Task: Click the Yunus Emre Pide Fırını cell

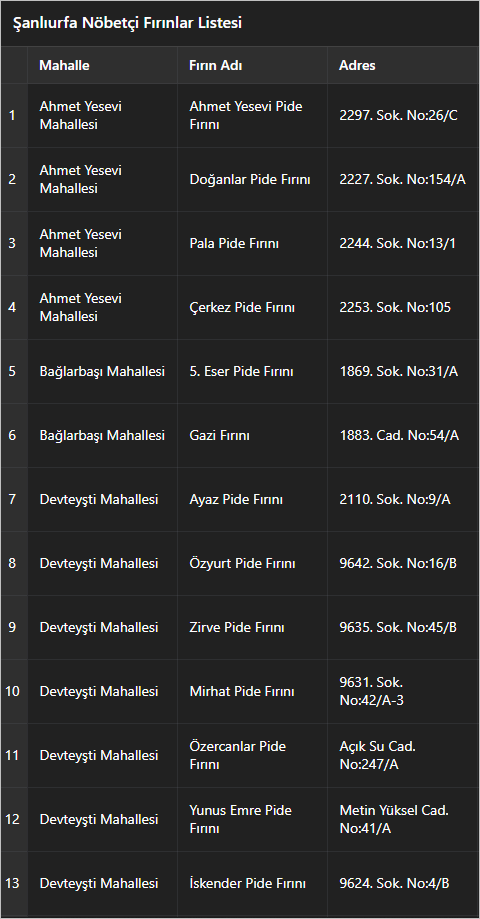Action: 252,819
